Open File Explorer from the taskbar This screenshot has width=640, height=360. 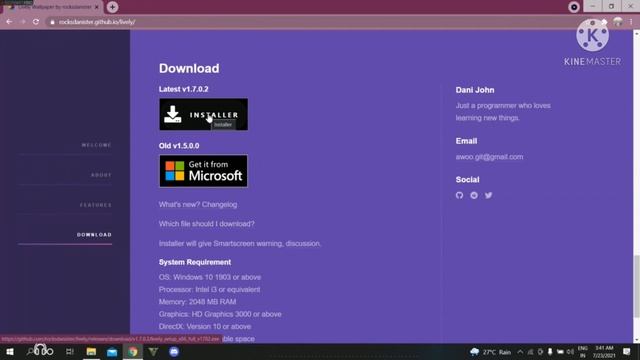coord(91,351)
